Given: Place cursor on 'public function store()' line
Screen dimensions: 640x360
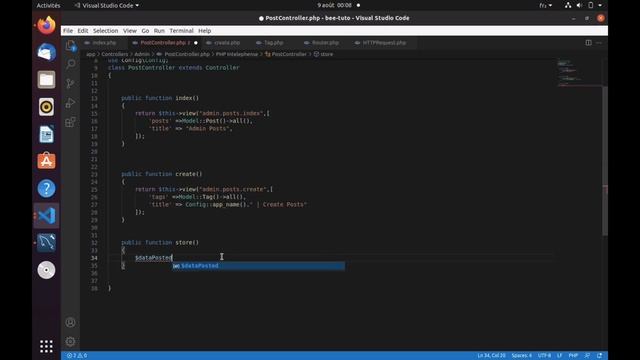Looking at the screenshot, I should tap(160, 242).
